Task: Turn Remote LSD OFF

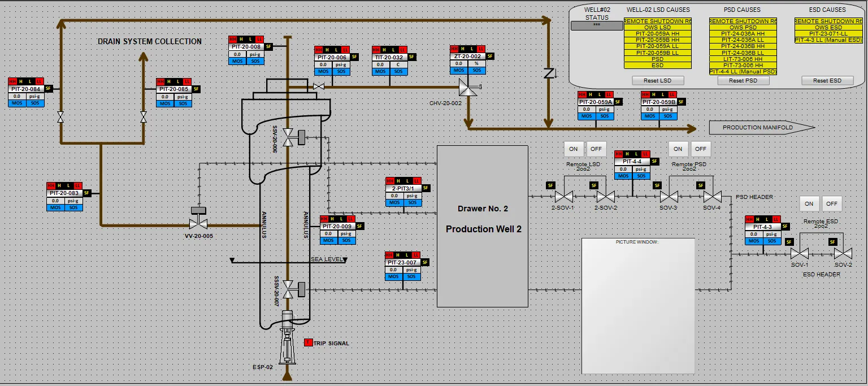Action: click(x=596, y=149)
